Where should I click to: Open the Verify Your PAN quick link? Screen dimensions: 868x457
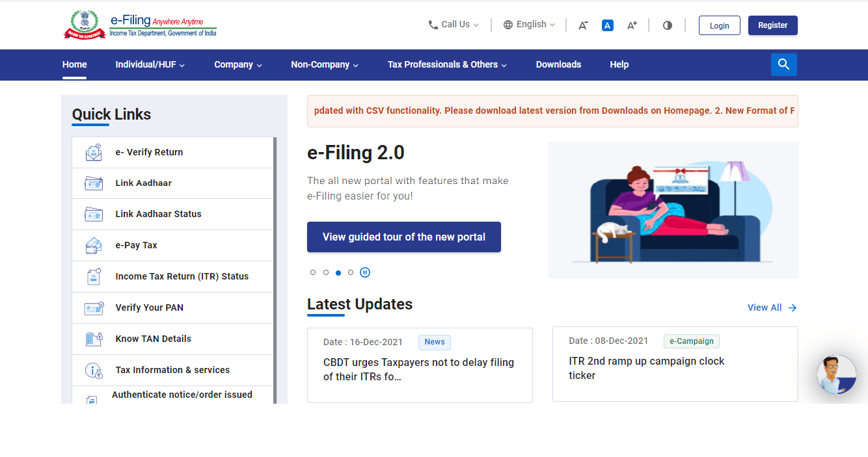[x=173, y=307]
